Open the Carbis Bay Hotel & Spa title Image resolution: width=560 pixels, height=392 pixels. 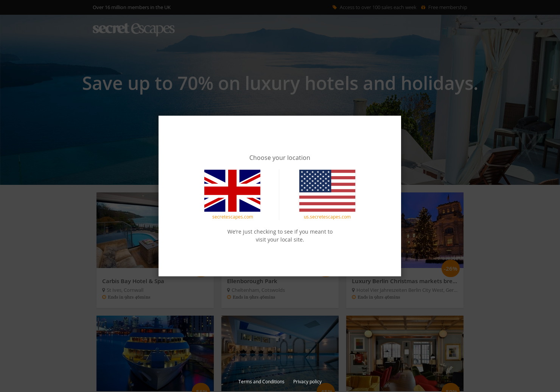tap(133, 281)
